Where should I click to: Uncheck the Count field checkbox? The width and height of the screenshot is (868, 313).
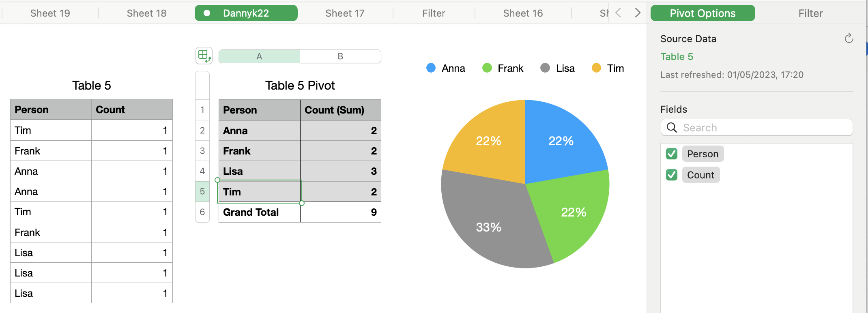pos(672,175)
